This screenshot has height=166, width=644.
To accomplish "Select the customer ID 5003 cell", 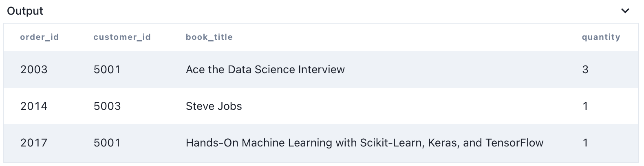I will pos(107,106).
